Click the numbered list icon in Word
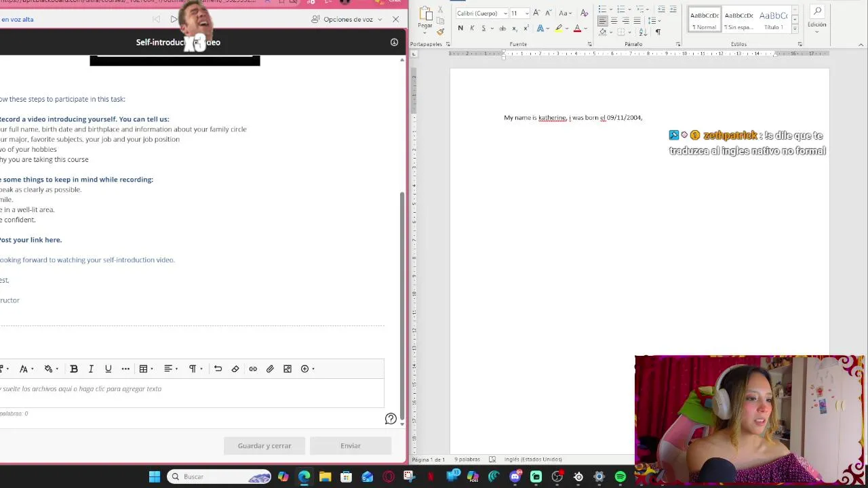This screenshot has width=868, height=488. coord(620,9)
